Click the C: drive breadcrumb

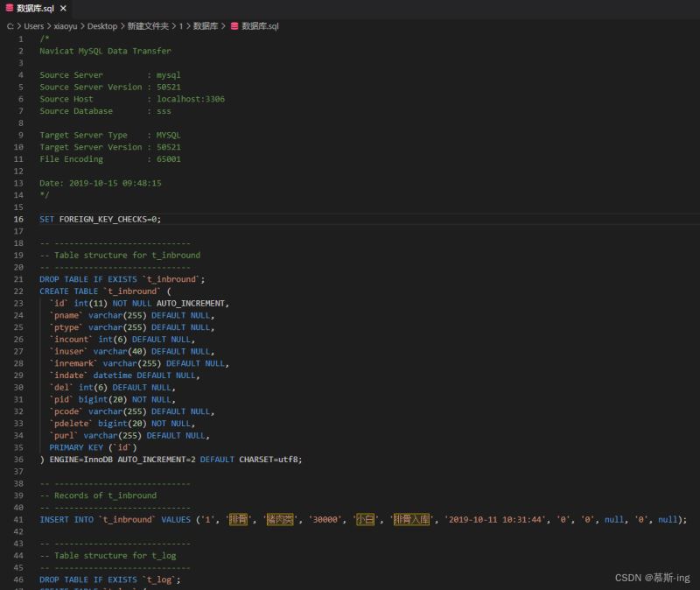(10, 26)
